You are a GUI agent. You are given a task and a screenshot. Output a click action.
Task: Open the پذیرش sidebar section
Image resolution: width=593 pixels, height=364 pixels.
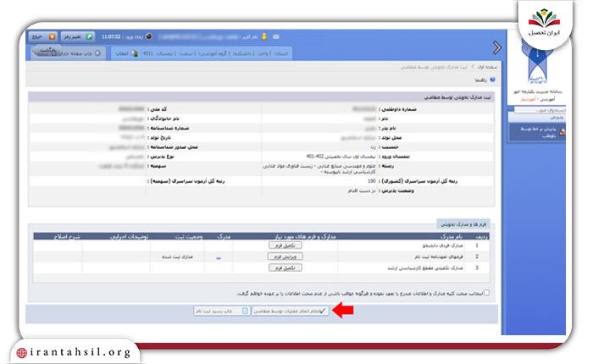click(x=536, y=118)
